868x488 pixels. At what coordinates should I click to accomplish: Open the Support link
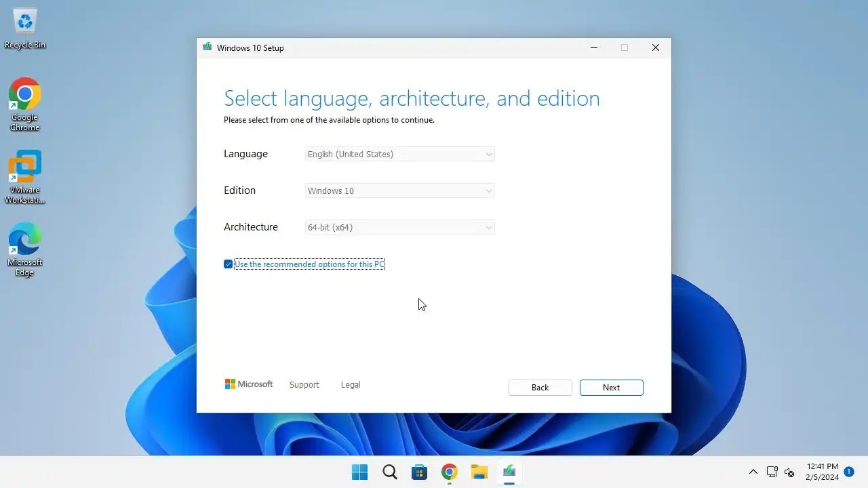click(x=304, y=385)
